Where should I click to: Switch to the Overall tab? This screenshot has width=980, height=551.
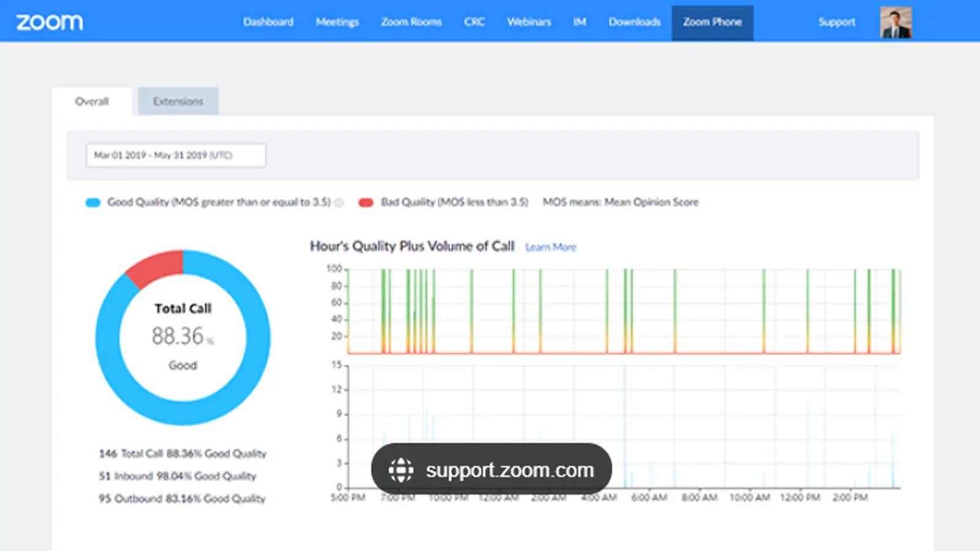pos(92,101)
